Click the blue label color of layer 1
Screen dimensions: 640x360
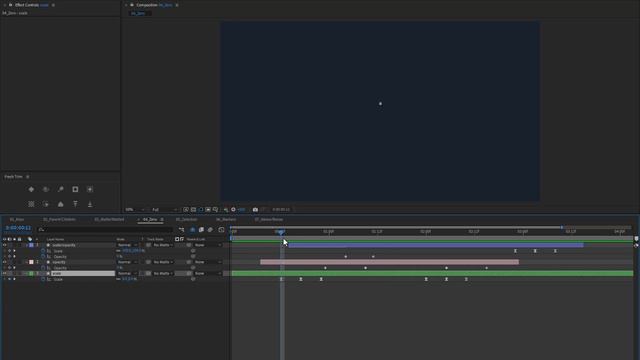pos(31,245)
